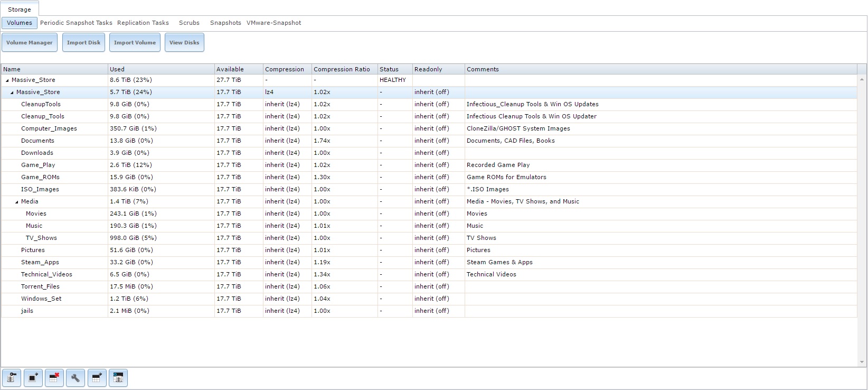Click the Create Snapshot icon
This screenshot has height=390, width=868.
point(33,378)
